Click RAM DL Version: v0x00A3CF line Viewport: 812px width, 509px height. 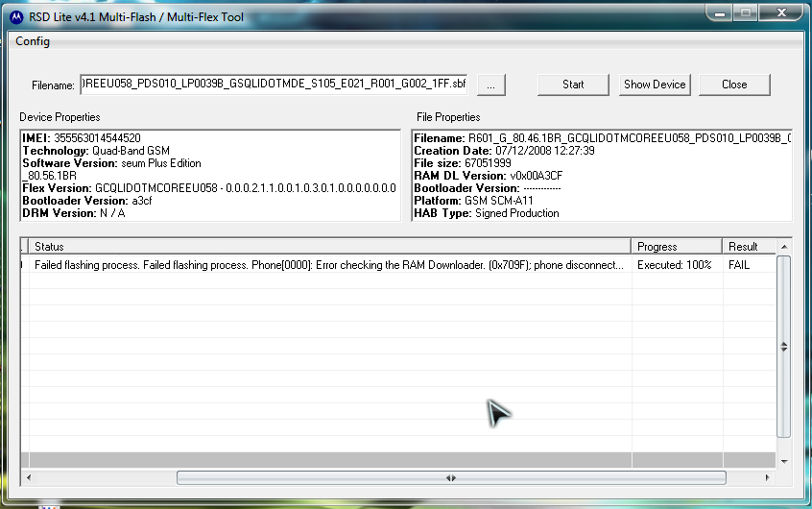coord(489,176)
